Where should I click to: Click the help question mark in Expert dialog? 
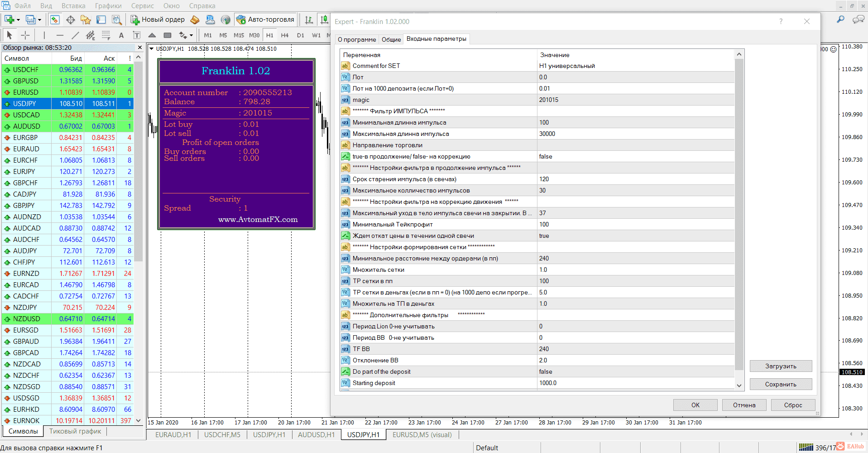pyautogui.click(x=781, y=21)
